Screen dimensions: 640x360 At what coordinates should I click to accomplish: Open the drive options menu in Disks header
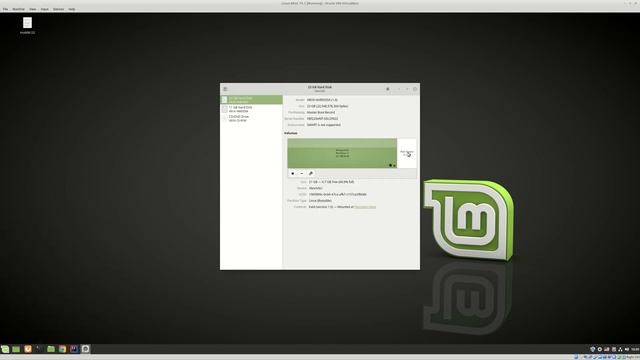pos(388,89)
